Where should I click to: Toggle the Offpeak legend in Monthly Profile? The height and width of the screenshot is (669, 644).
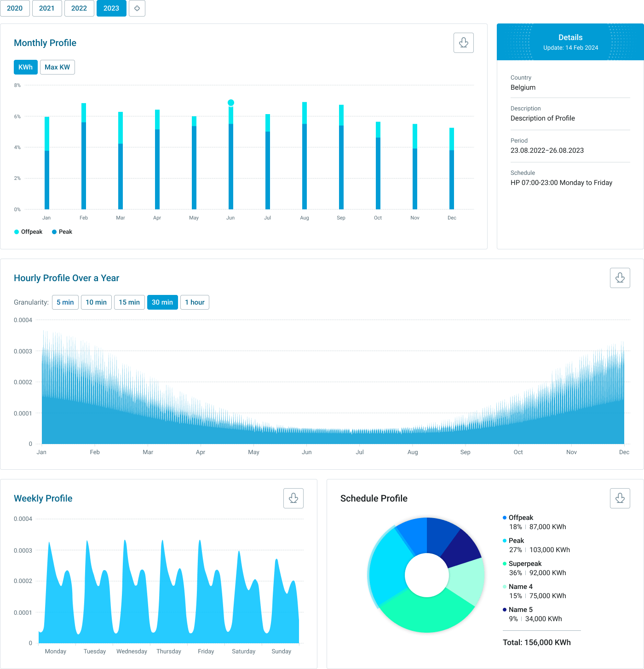(x=29, y=232)
